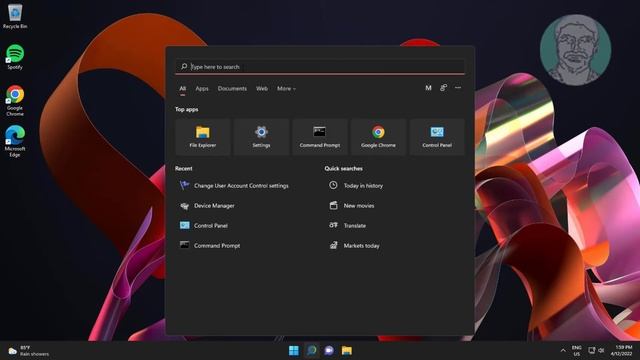Expand the More dropdown
Viewport: 640px width, 360px height.
tap(286, 89)
